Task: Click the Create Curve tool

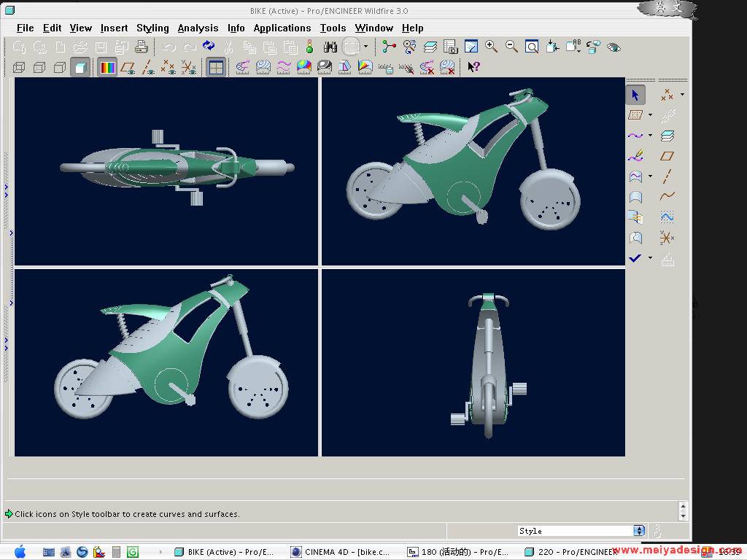Action: click(635, 135)
